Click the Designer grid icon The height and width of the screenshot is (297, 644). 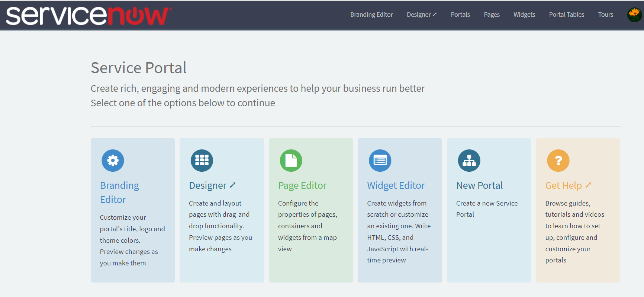202,161
